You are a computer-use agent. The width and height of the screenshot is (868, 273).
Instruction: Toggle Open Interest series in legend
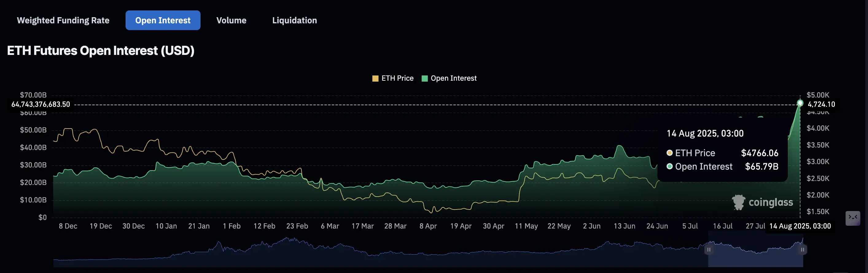pos(449,79)
